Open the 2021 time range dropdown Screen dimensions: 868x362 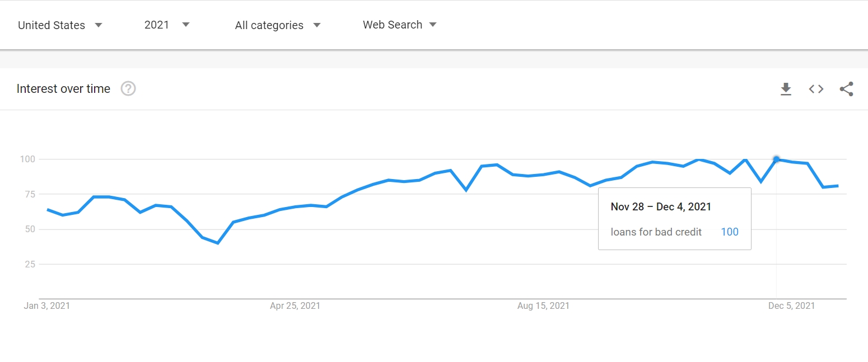click(x=167, y=25)
